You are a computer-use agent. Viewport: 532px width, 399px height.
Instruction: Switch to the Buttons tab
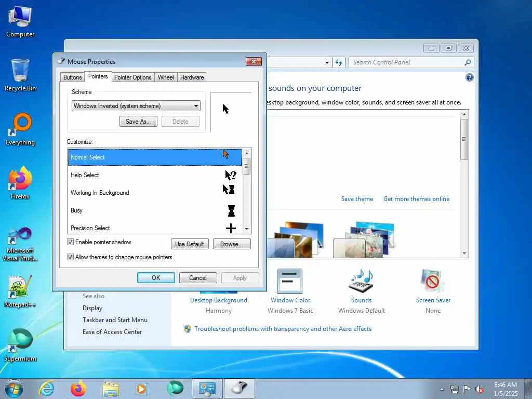click(x=72, y=77)
